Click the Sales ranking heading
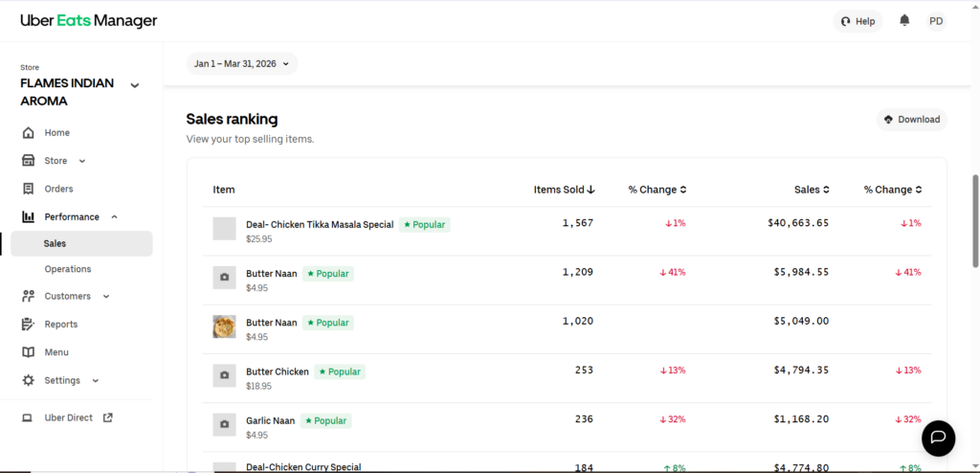Screen dimensions: 980x473 (x=232, y=119)
